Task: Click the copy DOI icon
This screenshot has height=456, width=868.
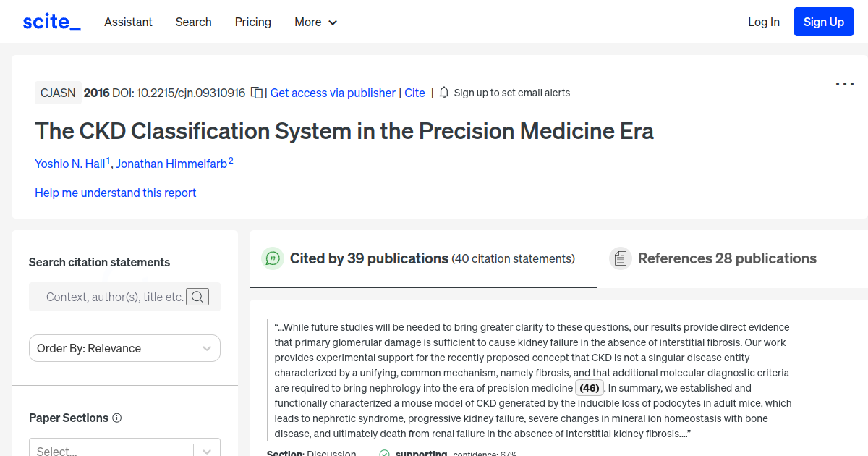Action: [257, 93]
